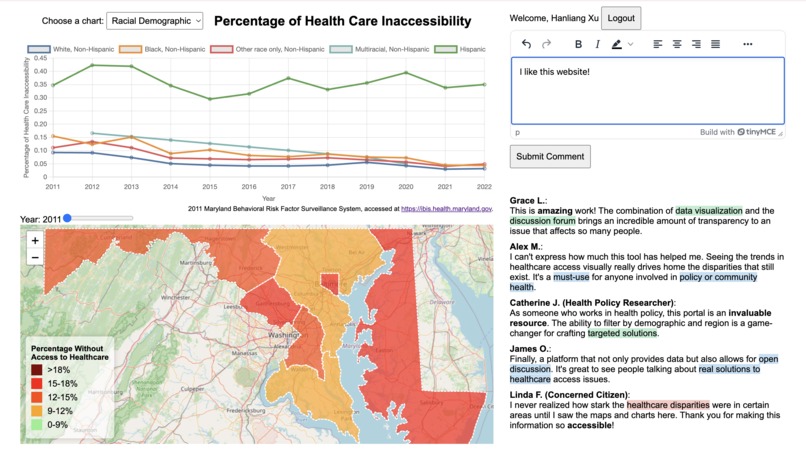This screenshot has width=806, height=457.
Task: Click the 'Alex M.:' commenter name
Action: 526,247
